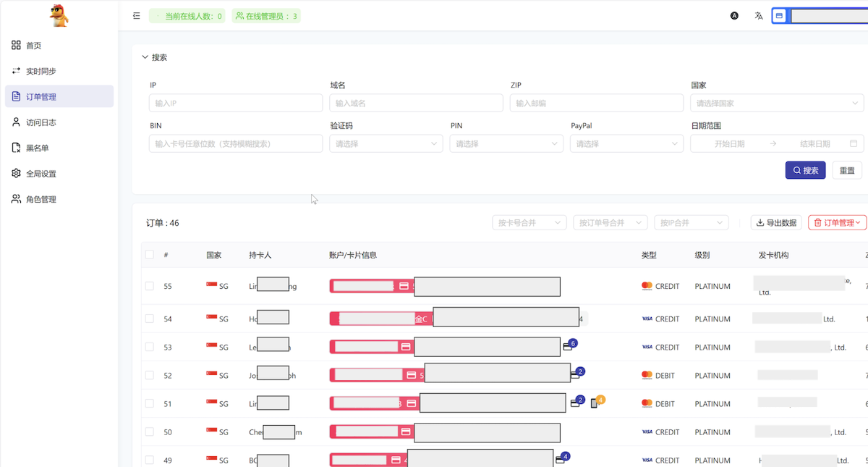868x467 pixels.
Task: Expand the 按卡号合并 dropdown
Action: coord(529,223)
